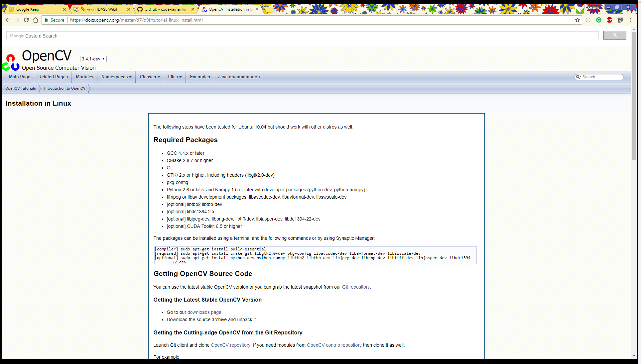The image size is (641, 364).
Task: Click the browser forward arrow
Action: click(17, 20)
